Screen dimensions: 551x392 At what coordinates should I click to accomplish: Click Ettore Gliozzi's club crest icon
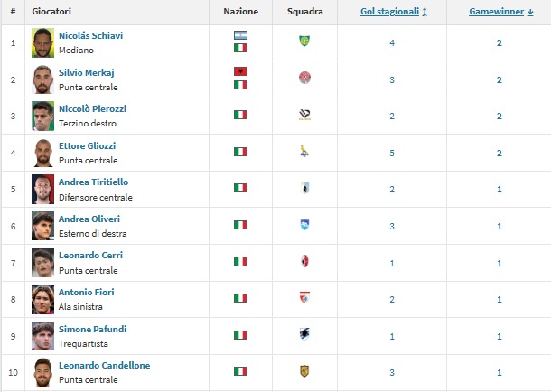[x=304, y=153]
